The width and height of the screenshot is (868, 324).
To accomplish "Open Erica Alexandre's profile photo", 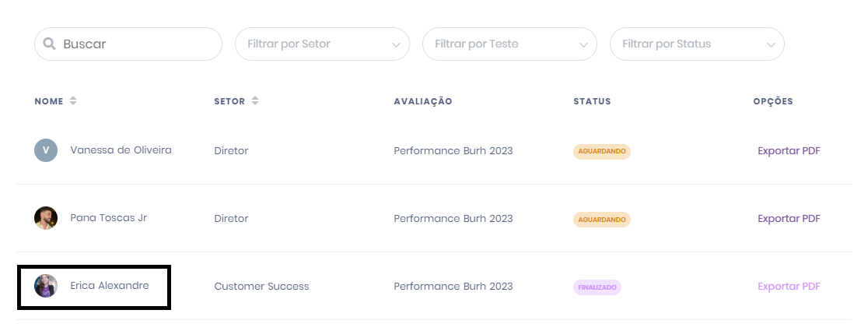I will point(46,286).
